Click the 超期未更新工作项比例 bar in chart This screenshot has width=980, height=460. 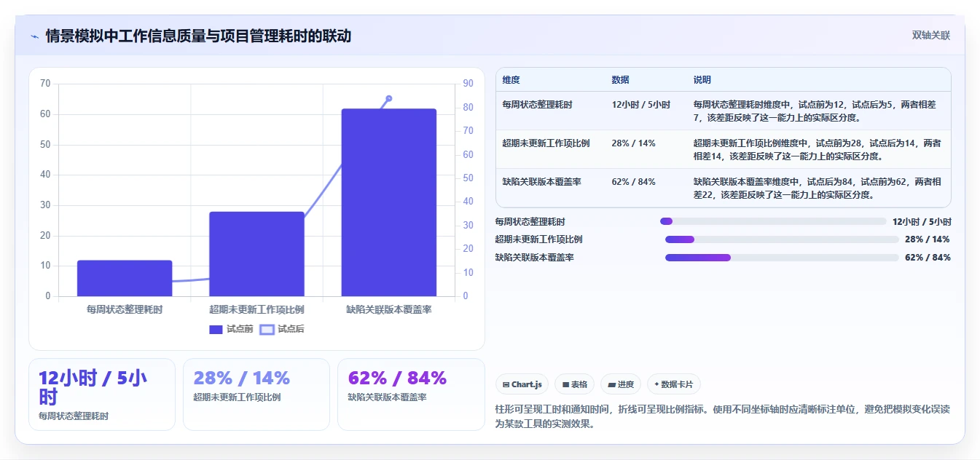[x=256, y=254]
